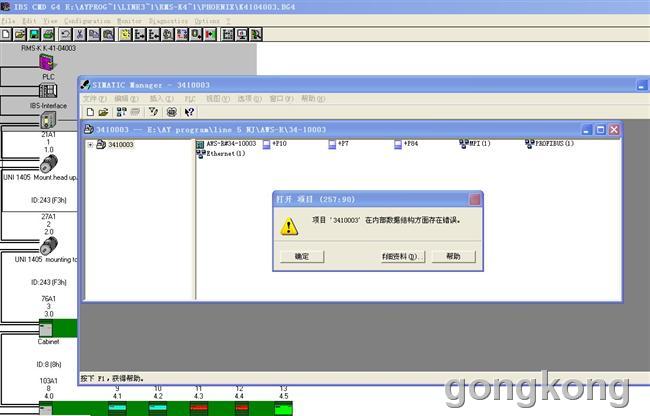Open PLC menu in SIMATIC Manager

pos(190,99)
